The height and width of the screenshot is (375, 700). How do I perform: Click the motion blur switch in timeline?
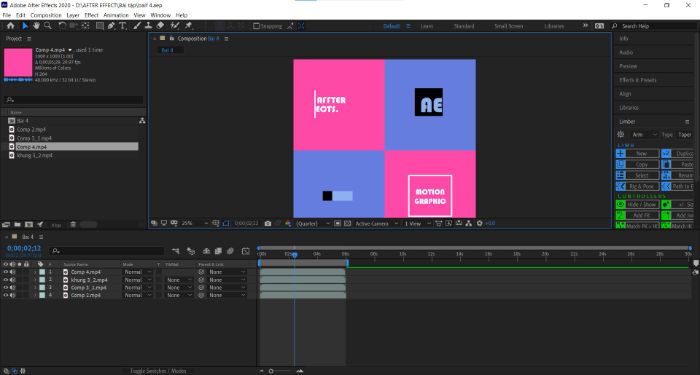click(230, 251)
